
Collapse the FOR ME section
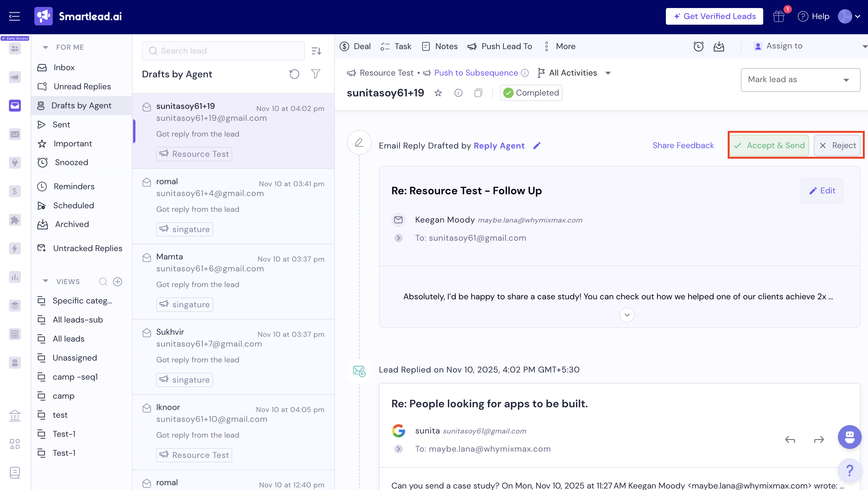46,47
